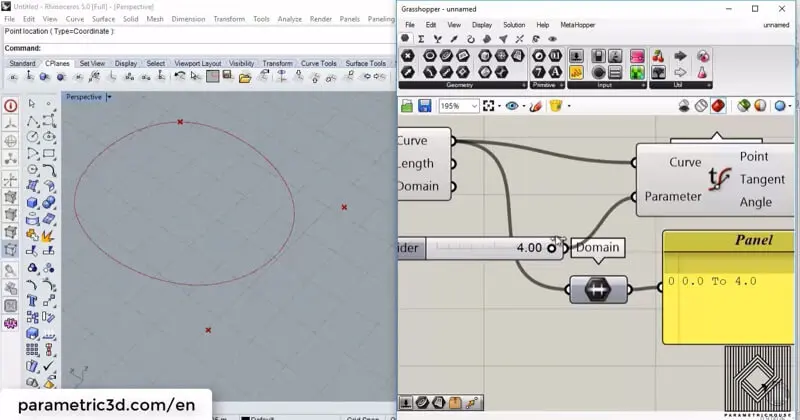
Task: Click the Evaluate Curve component icon
Action: [x=717, y=178]
